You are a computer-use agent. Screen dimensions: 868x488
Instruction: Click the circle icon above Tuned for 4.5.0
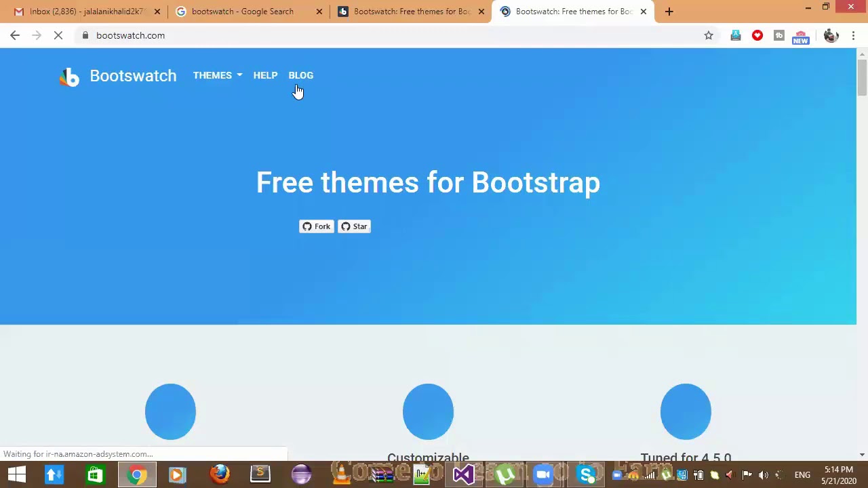coord(686,411)
